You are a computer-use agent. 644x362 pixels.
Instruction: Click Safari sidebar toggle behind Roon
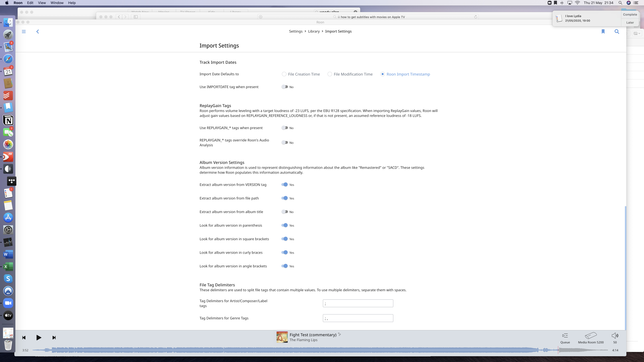[x=136, y=17]
